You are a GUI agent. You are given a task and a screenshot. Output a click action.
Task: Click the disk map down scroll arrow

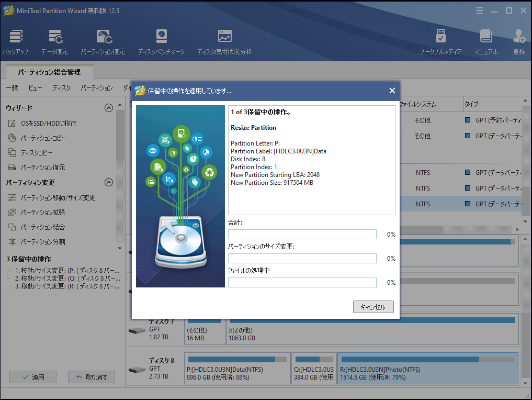coord(525,383)
